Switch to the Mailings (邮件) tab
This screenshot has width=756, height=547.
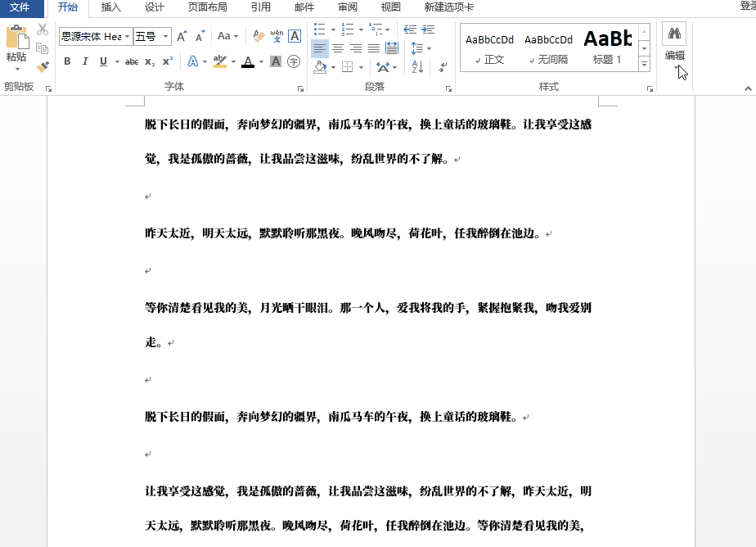(304, 7)
